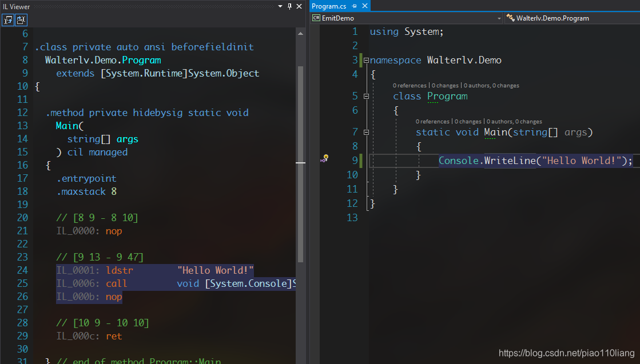
Task: Click the 'ldstr' instruction in IL Viewer
Action: [119, 271]
